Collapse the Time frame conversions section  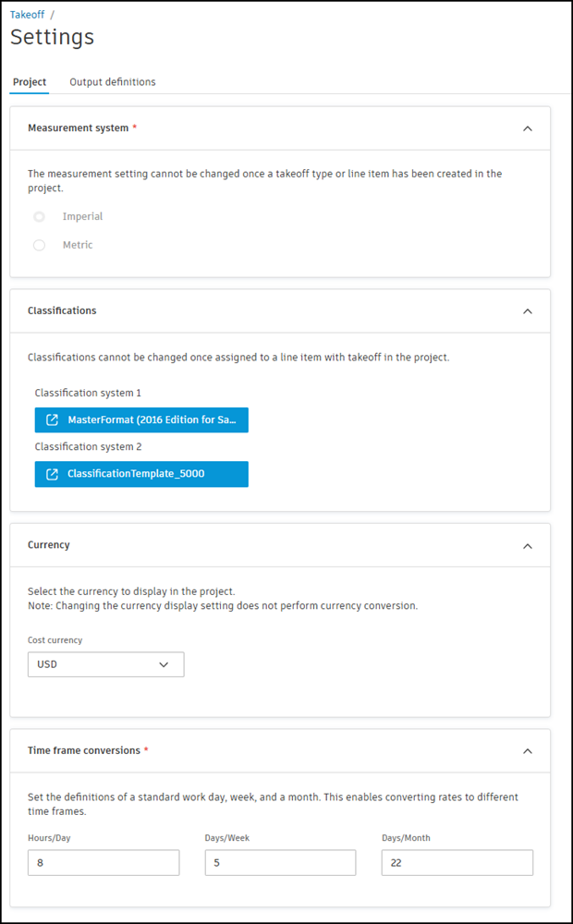[x=528, y=751]
